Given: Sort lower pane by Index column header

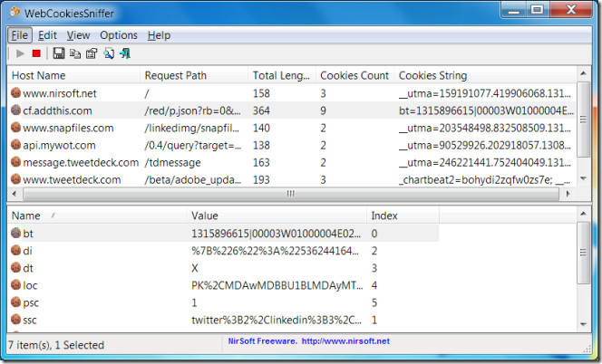Looking at the screenshot, I should 403,216.
